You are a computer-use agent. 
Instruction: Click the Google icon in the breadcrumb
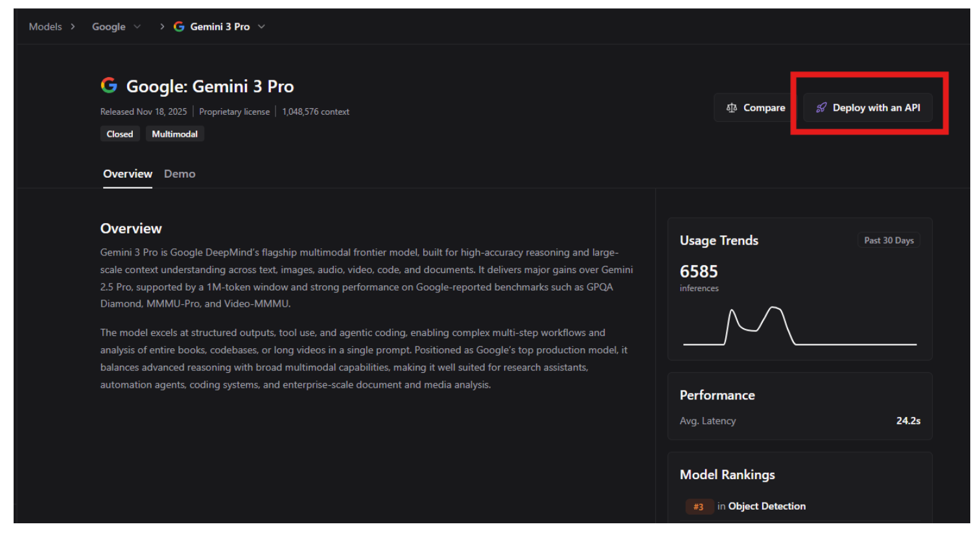coord(179,27)
